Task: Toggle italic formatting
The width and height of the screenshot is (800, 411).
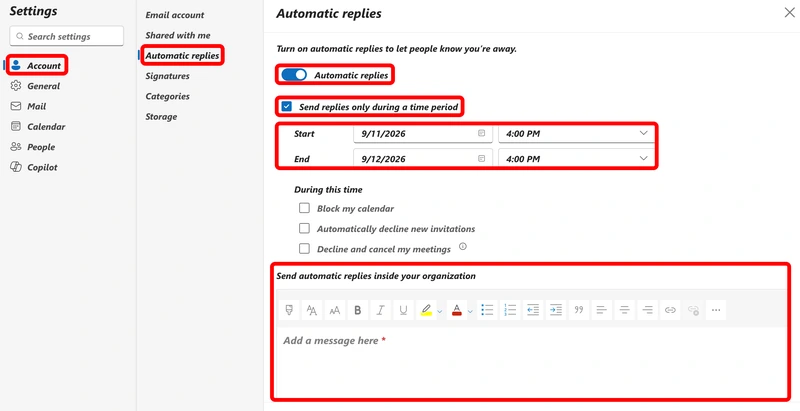Action: tap(380, 310)
